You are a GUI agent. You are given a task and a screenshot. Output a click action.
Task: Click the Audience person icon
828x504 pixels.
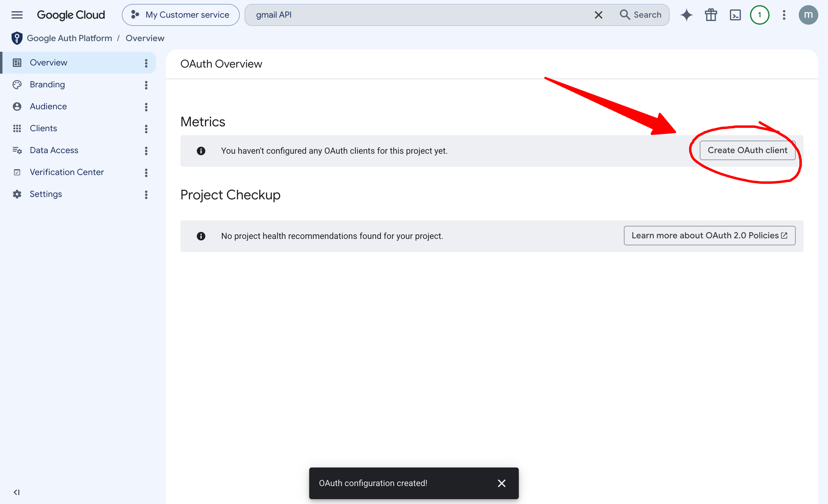17,107
